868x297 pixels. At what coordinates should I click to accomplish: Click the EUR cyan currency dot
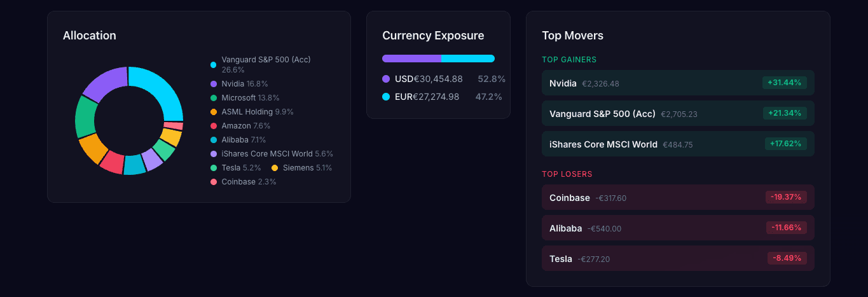coord(386,97)
